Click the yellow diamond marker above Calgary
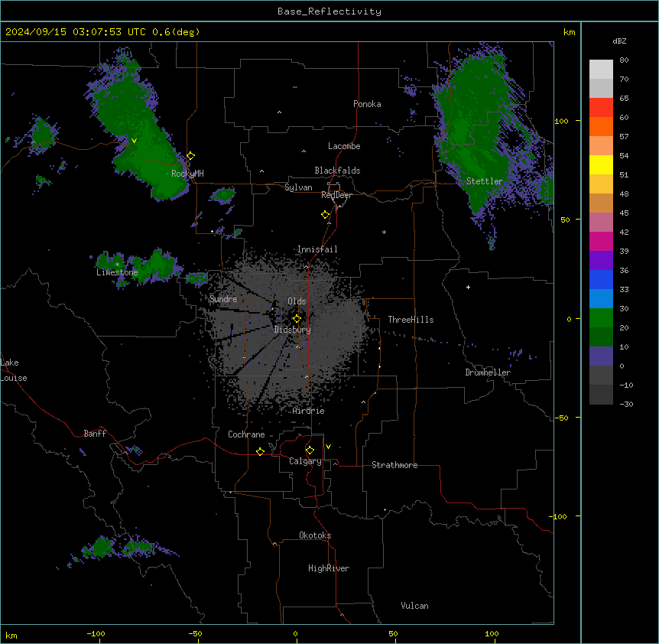This screenshot has height=644, width=659. click(310, 450)
